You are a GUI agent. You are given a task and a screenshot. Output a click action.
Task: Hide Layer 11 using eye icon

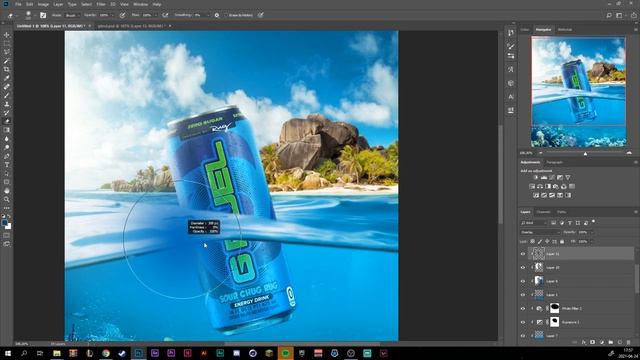(523, 254)
